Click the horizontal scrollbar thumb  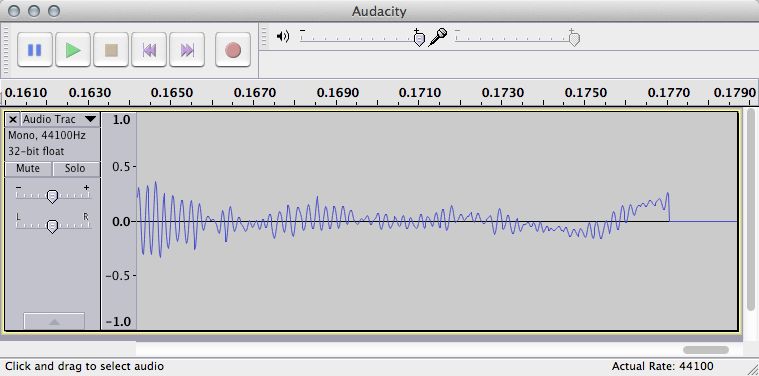tap(706, 350)
